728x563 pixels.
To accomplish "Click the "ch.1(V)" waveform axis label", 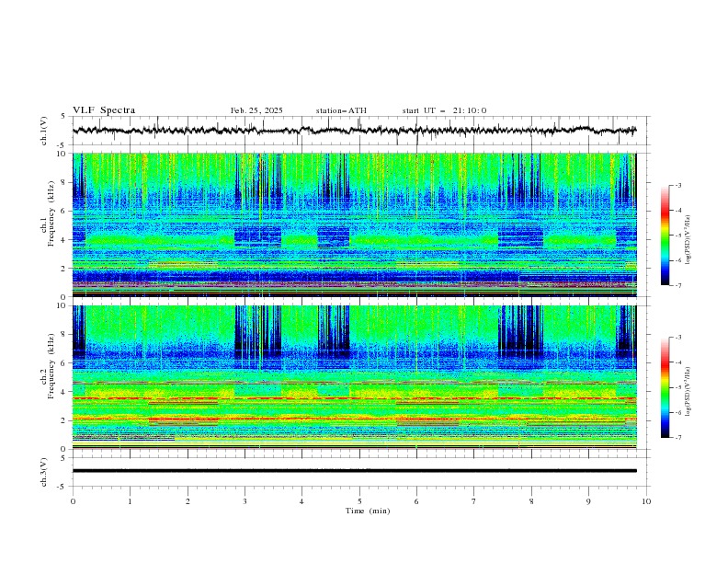I will tap(44, 131).
